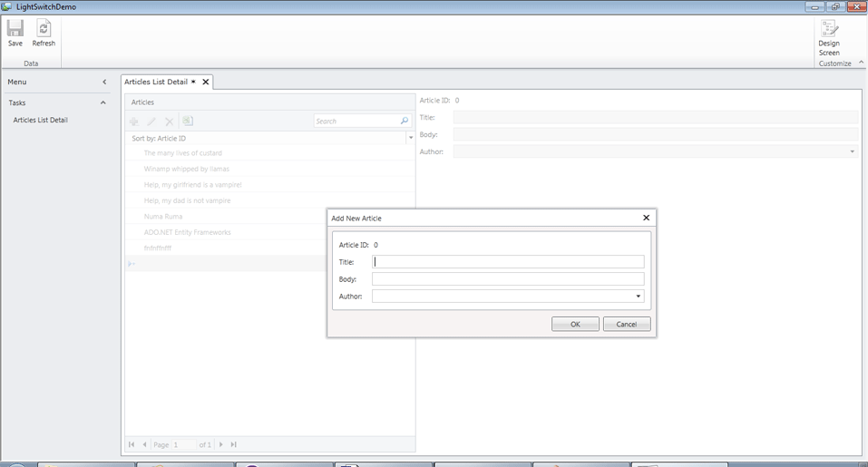Select 'Numa Ruma' article row
The image size is (868, 467).
[226, 217]
